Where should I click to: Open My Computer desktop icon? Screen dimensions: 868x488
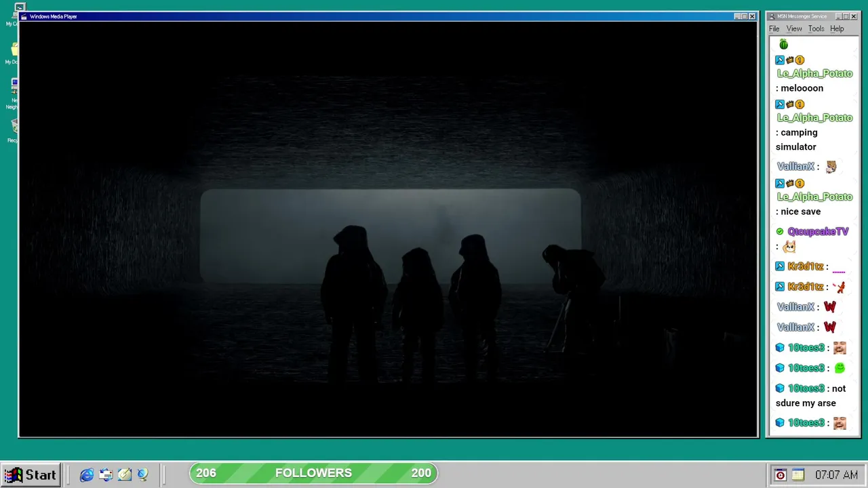(15, 14)
